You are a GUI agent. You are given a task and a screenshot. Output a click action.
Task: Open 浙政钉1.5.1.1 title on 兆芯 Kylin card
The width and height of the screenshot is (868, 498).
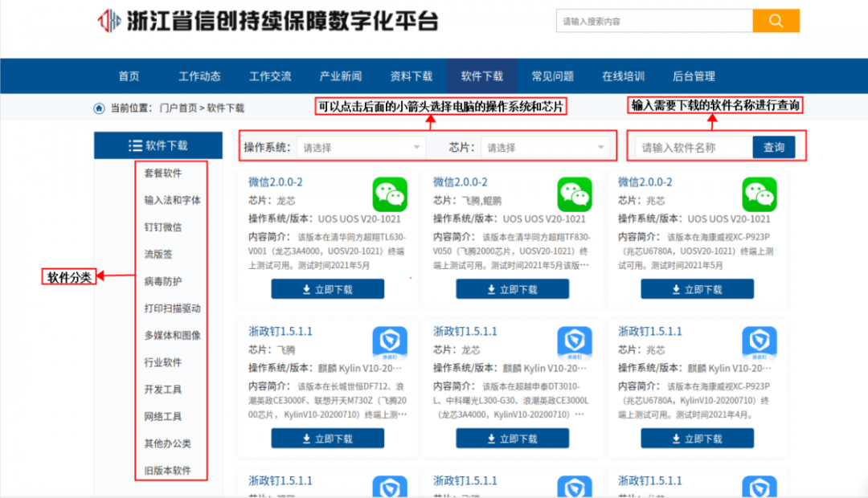point(650,332)
